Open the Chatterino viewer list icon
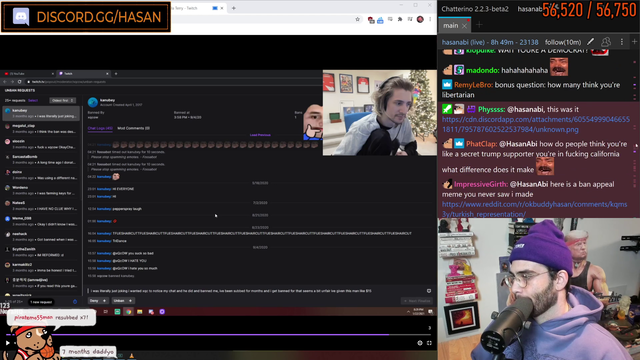This screenshot has width=640, height=360. (606, 42)
